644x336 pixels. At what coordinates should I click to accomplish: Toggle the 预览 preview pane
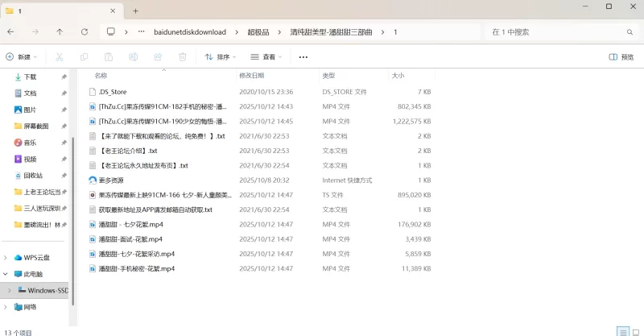point(621,57)
